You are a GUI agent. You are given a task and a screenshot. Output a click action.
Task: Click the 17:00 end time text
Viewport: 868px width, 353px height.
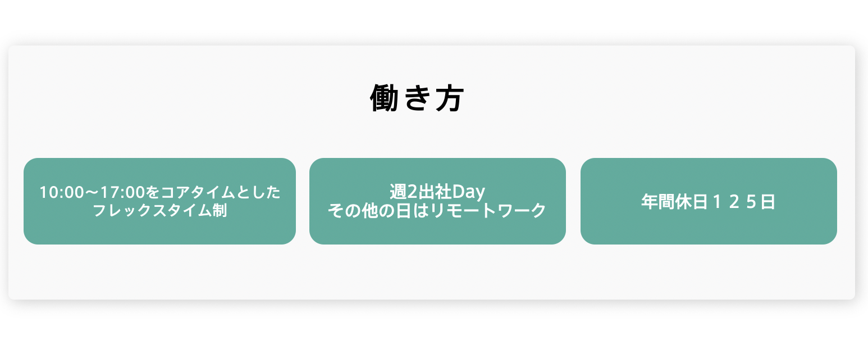point(124,192)
